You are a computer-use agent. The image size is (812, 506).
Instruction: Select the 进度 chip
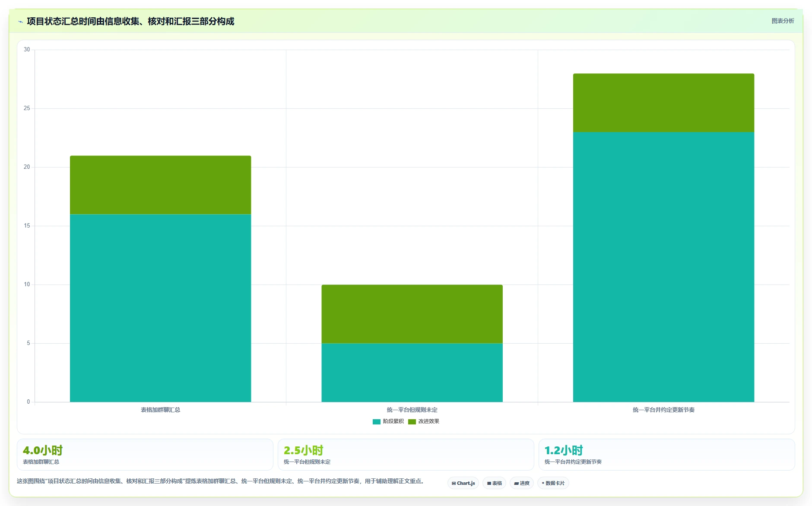[x=522, y=483]
